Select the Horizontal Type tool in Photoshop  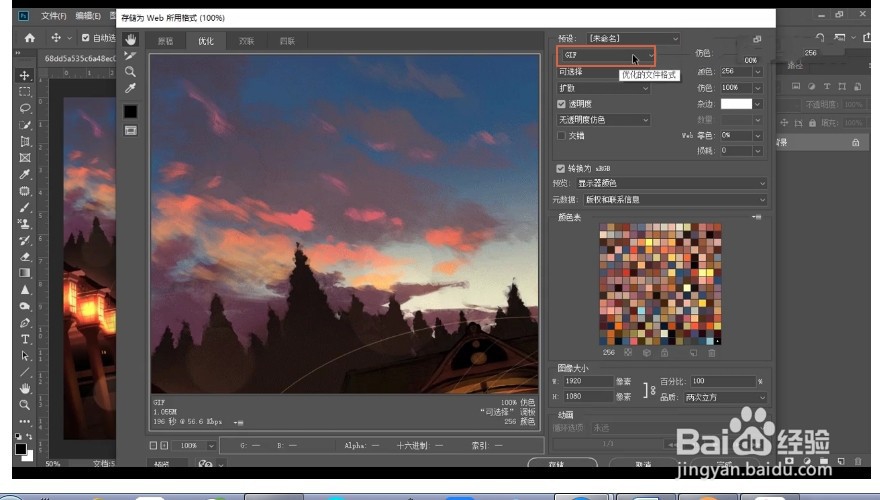click(x=25, y=339)
